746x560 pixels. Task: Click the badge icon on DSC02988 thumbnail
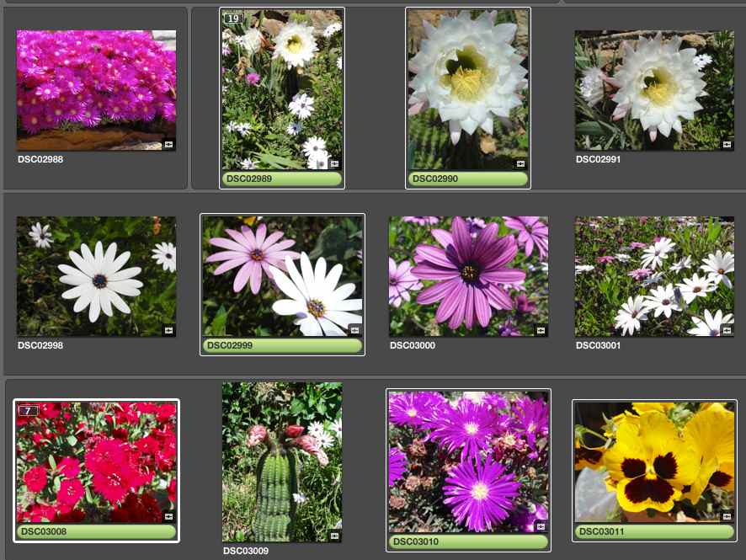tap(168, 144)
